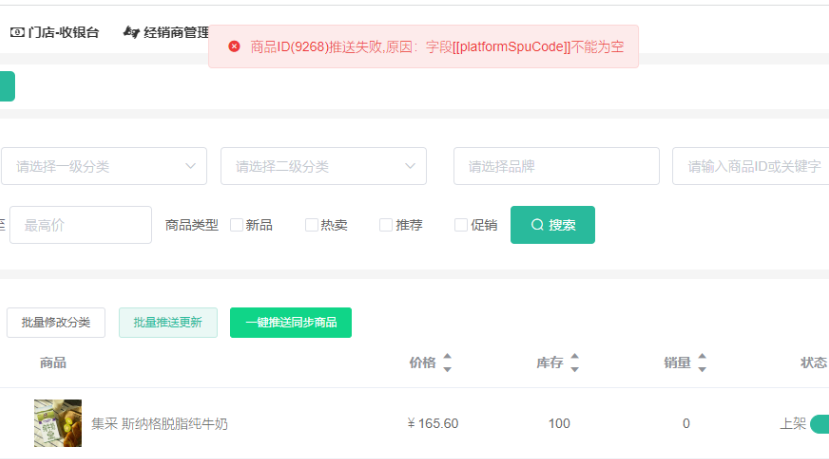
Task: Check the 热卖 product type box
Action: pyautogui.click(x=312, y=225)
